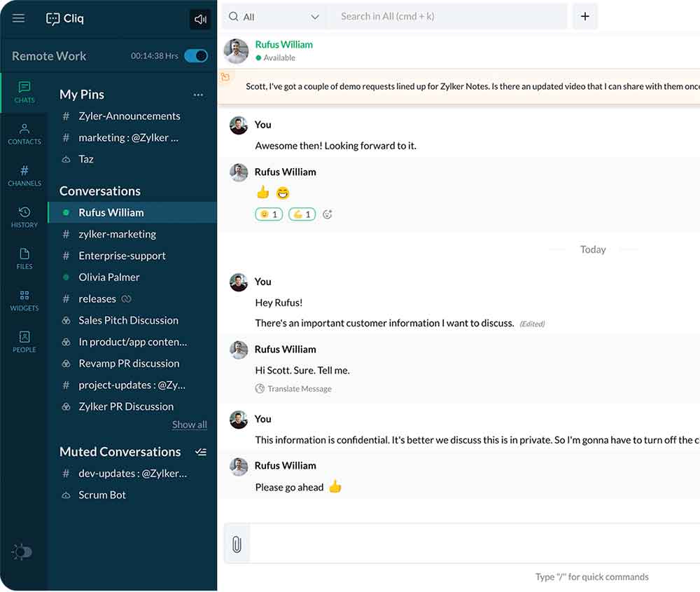
Task: Click the 'Hi Scott. Sure. Tell me.' message
Action: [302, 371]
